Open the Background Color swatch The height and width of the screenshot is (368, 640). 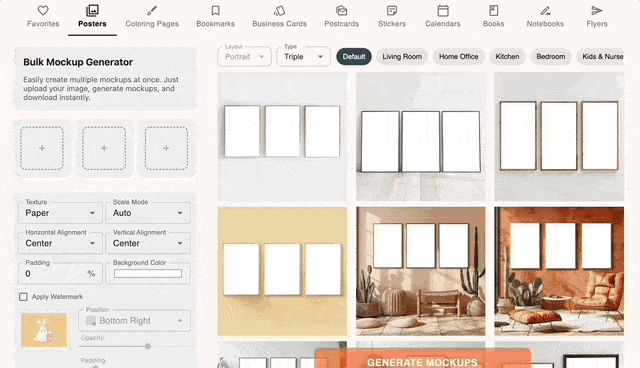(x=148, y=273)
